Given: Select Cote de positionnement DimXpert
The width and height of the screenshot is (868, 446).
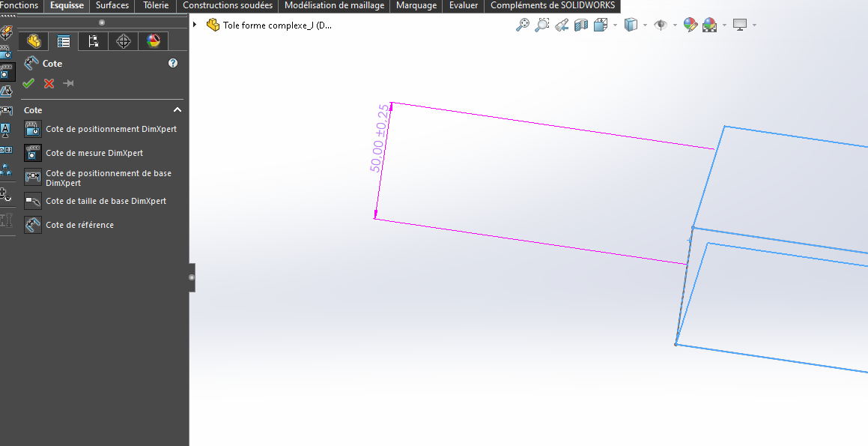Looking at the screenshot, I should pyautogui.click(x=111, y=129).
